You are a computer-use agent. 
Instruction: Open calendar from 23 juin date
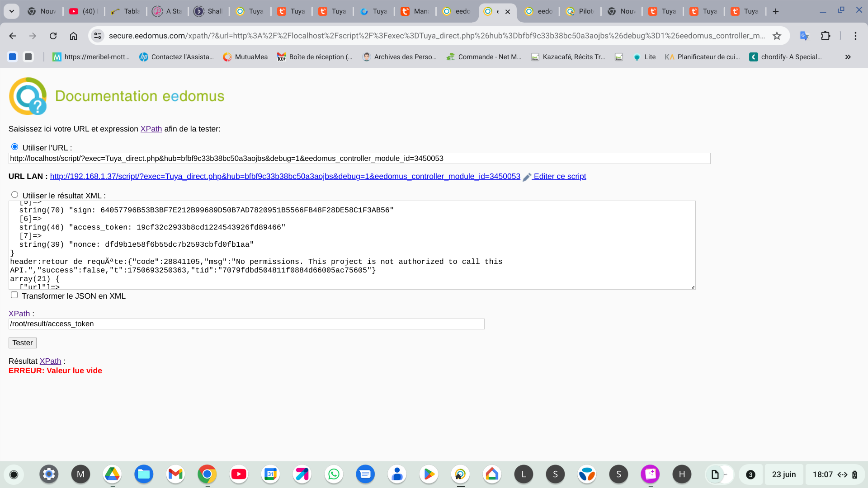tap(784, 474)
